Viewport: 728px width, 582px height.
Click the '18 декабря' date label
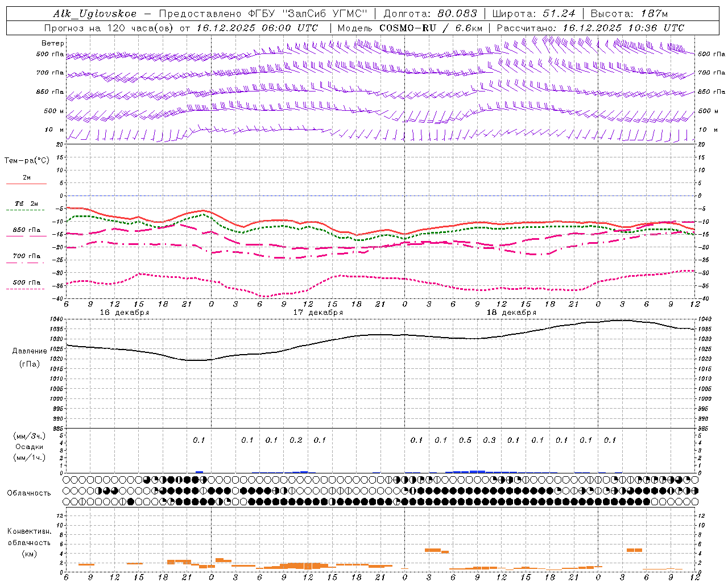(x=511, y=313)
